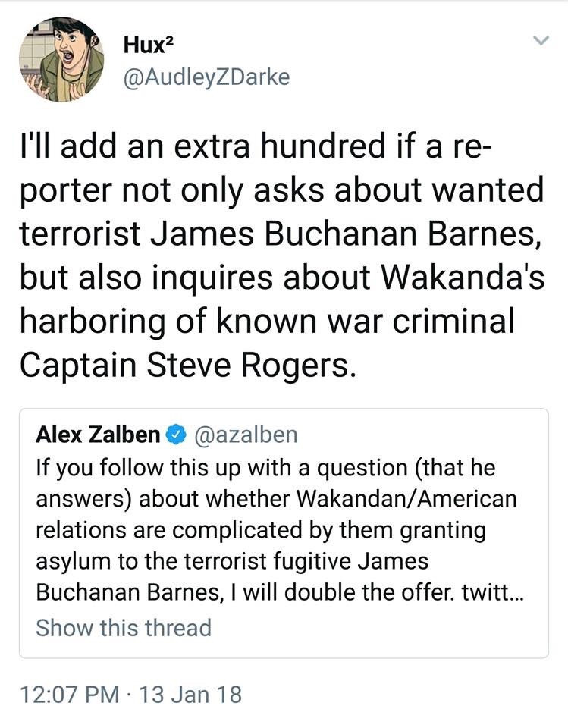Click Alex Zalben's name in quoted tweet
The width and height of the screenshot is (568, 728).
98,435
